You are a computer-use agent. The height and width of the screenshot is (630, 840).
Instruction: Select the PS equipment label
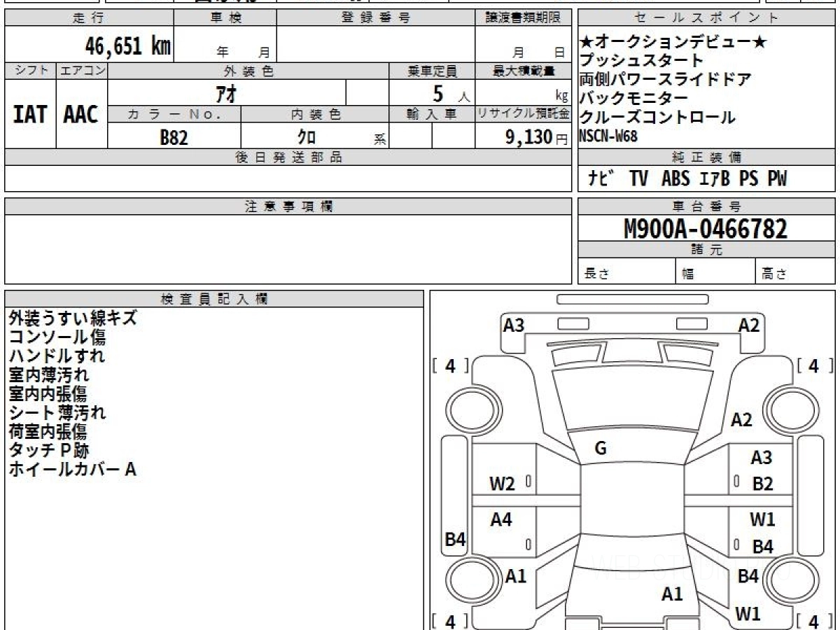(x=749, y=179)
